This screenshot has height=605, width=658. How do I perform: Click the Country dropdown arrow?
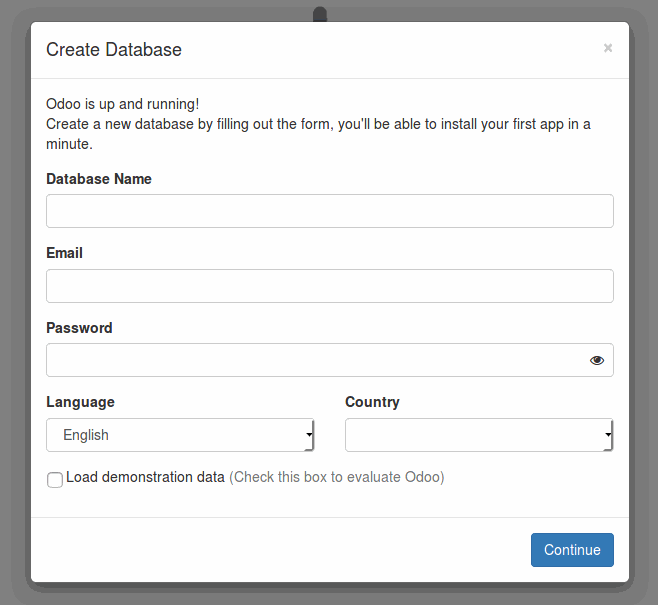point(608,435)
